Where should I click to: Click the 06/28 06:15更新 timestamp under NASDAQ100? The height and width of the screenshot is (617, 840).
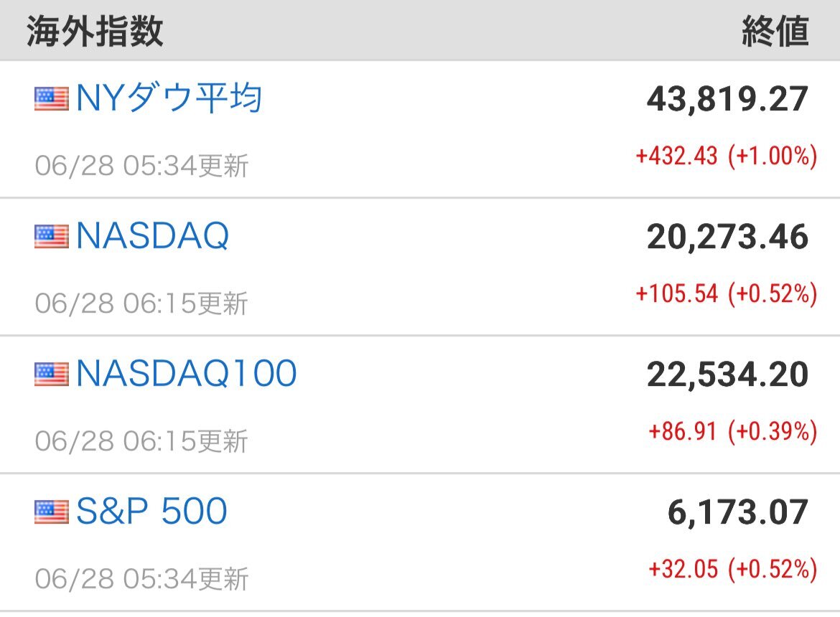click(x=141, y=441)
